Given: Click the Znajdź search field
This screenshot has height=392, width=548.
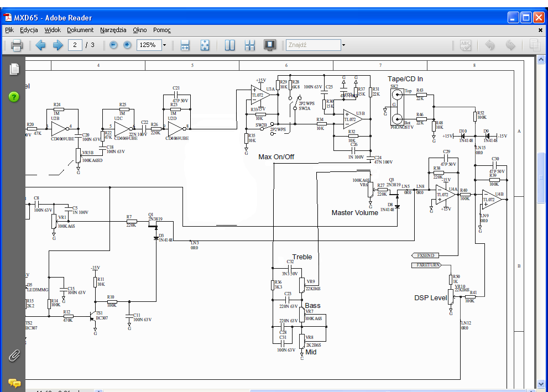Looking at the screenshot, I should point(313,45).
